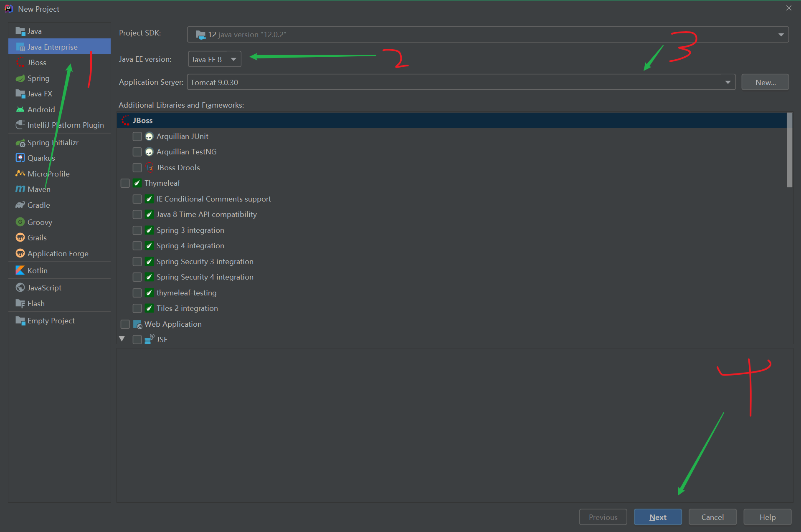Viewport: 801px width, 532px height.
Task: Select the Kotlin project category
Action: pos(59,270)
